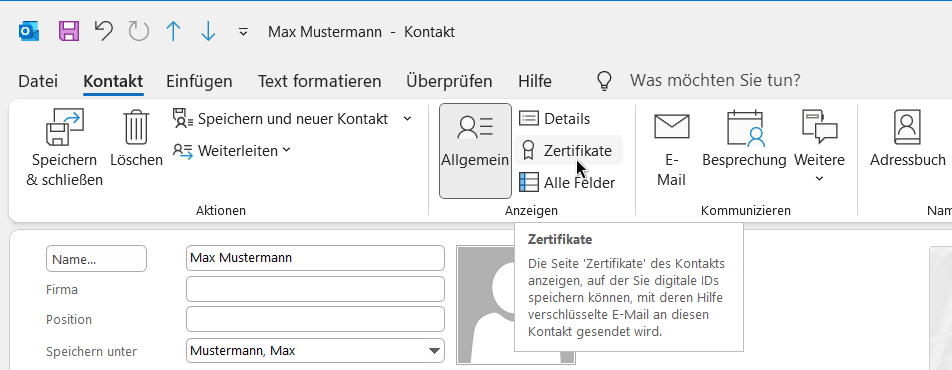Click the contact photo placeholder
This screenshot has height=370, width=952.
[515, 305]
